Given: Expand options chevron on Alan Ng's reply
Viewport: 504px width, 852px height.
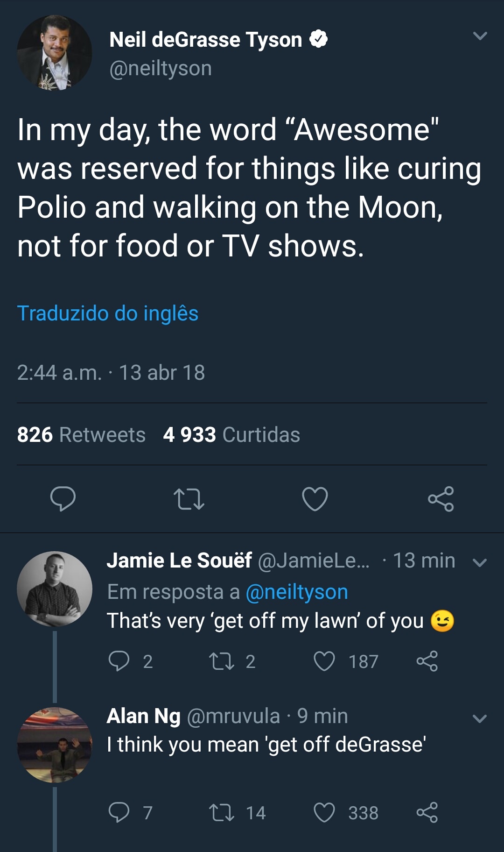Looking at the screenshot, I should [x=480, y=718].
